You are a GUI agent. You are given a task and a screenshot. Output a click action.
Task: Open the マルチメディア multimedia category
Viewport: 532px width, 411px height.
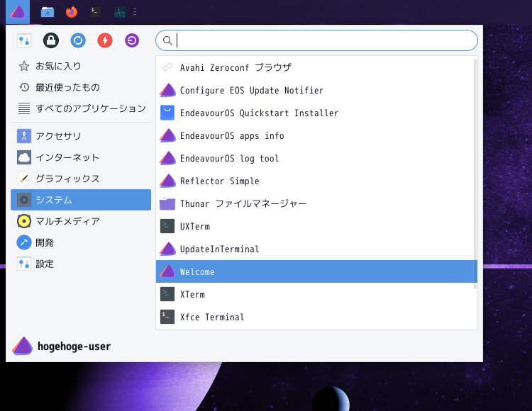click(x=81, y=221)
